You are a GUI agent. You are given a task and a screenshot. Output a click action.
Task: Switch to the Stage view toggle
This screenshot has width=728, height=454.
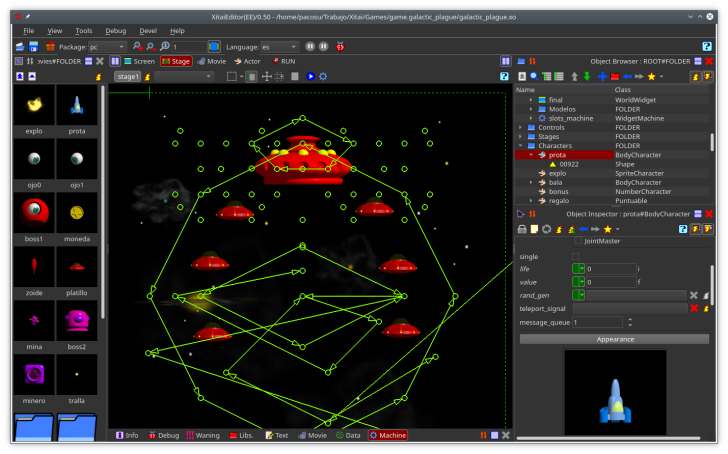point(176,61)
